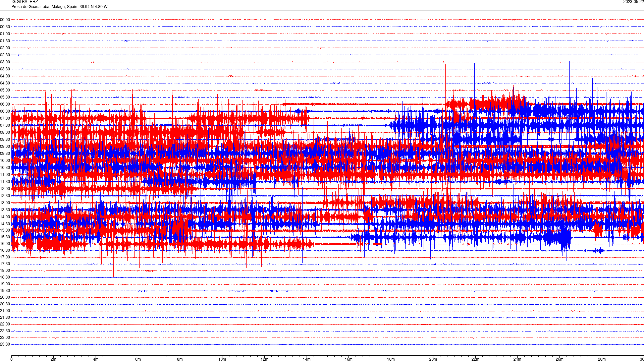Click the 08:30 time row label
The width and height of the screenshot is (644, 362).
click(5, 139)
